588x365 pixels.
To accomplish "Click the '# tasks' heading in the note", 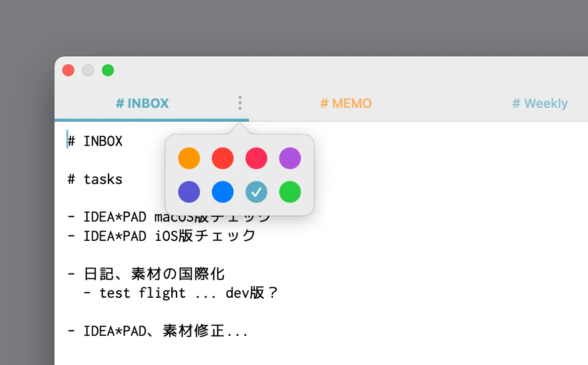I will tap(95, 179).
